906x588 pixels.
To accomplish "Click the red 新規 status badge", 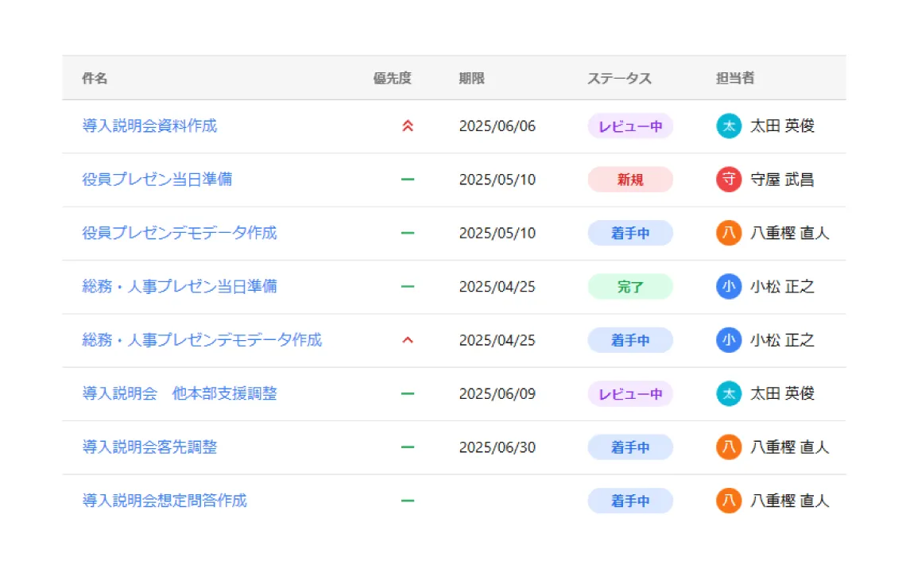I will [630, 180].
